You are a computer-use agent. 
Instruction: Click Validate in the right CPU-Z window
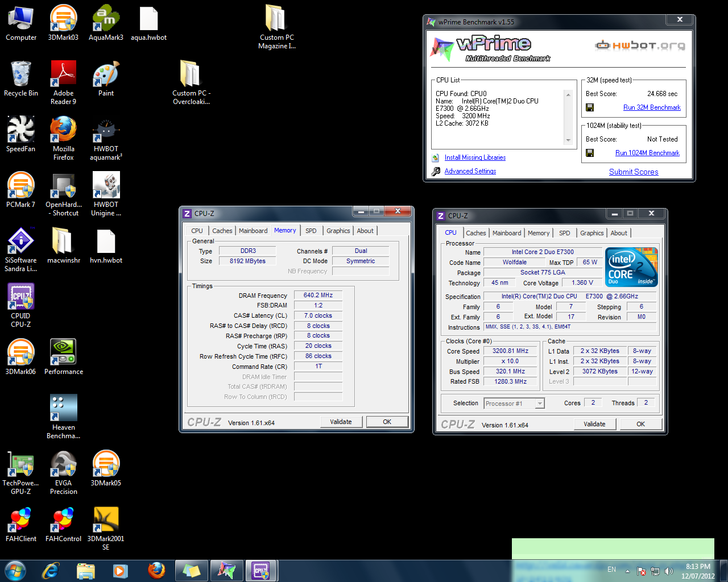tap(594, 424)
